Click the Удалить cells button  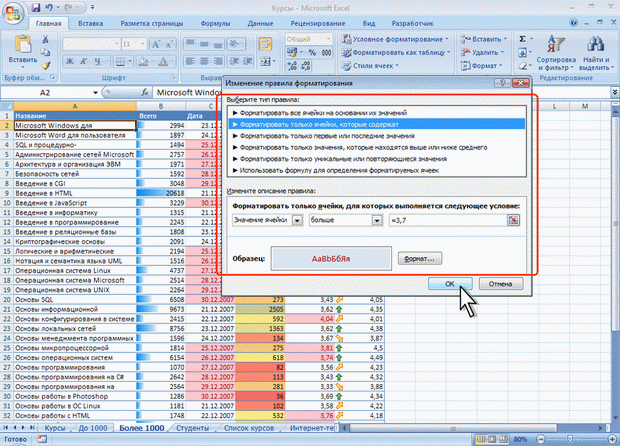coord(482,52)
